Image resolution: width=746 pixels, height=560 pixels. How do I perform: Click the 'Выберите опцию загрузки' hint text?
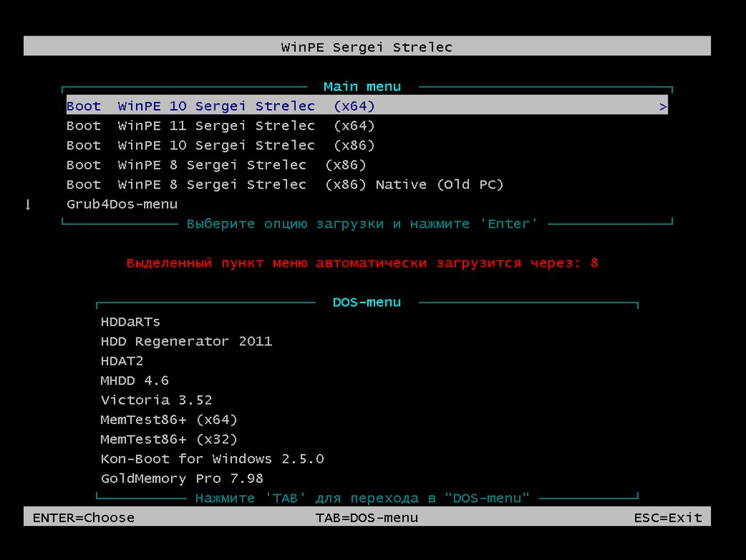[362, 223]
